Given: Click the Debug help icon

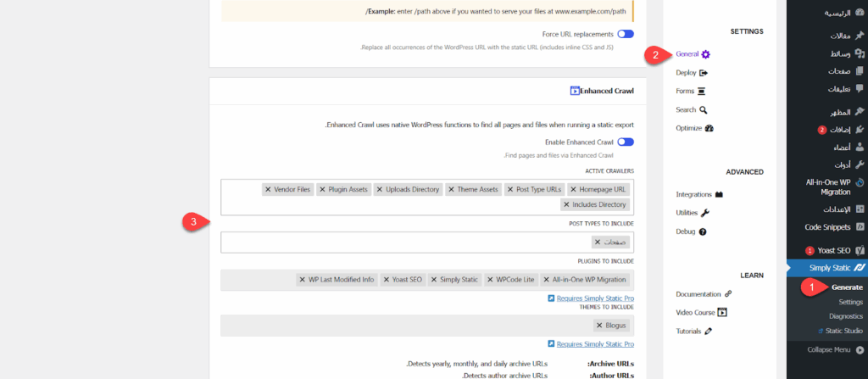Looking at the screenshot, I should point(703,231).
